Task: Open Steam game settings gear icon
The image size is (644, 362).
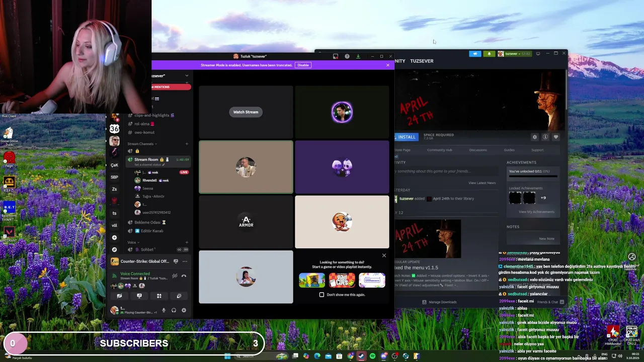Action: [535, 137]
